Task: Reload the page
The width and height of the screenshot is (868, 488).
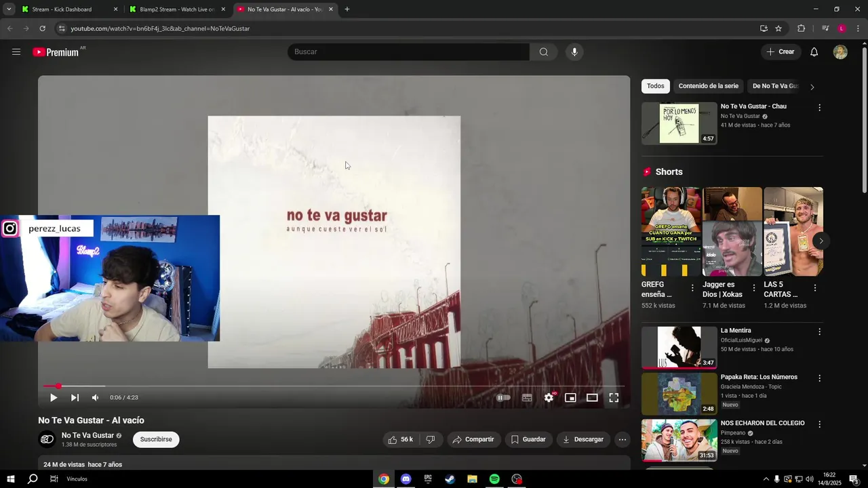Action: point(42,28)
